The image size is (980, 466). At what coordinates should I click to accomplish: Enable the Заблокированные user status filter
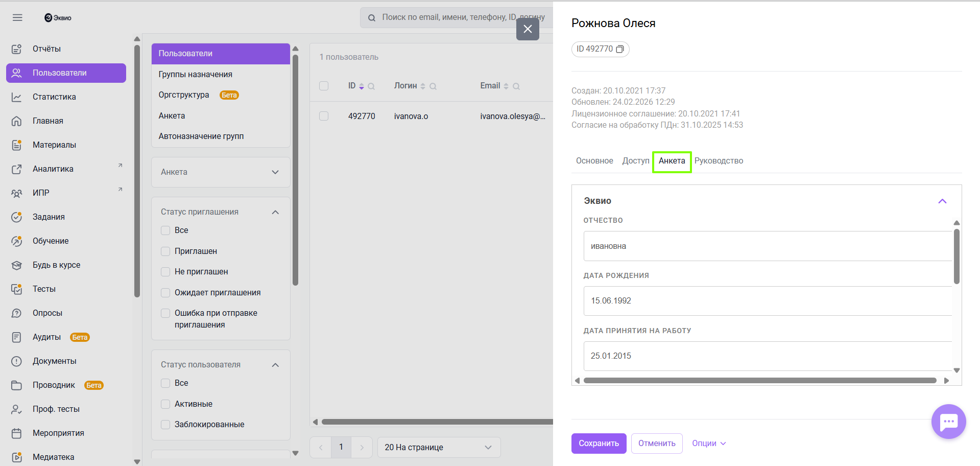click(165, 425)
